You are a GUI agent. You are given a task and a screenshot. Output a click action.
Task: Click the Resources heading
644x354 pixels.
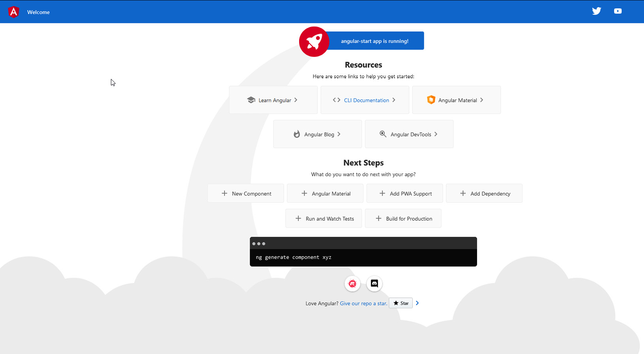tap(363, 65)
